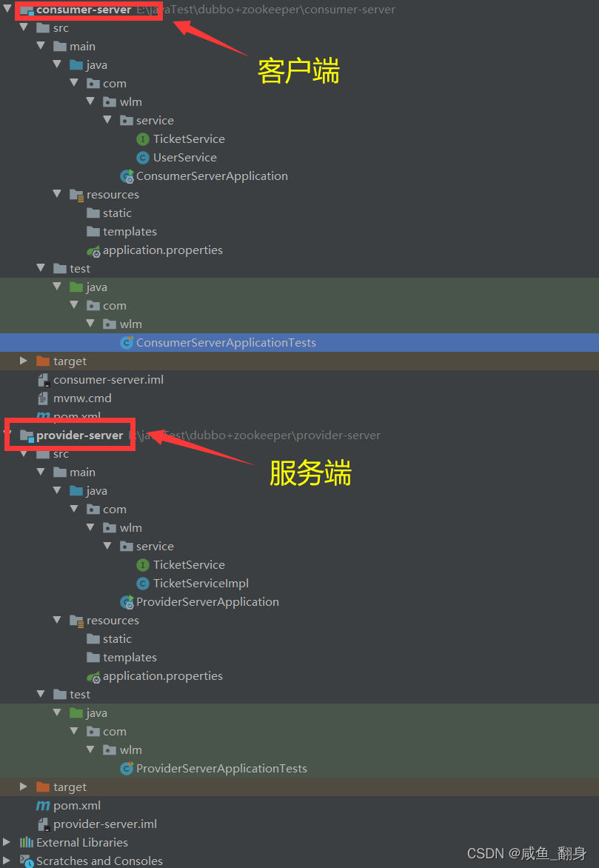Click orange target folder icon in consumer-server

[43, 361]
